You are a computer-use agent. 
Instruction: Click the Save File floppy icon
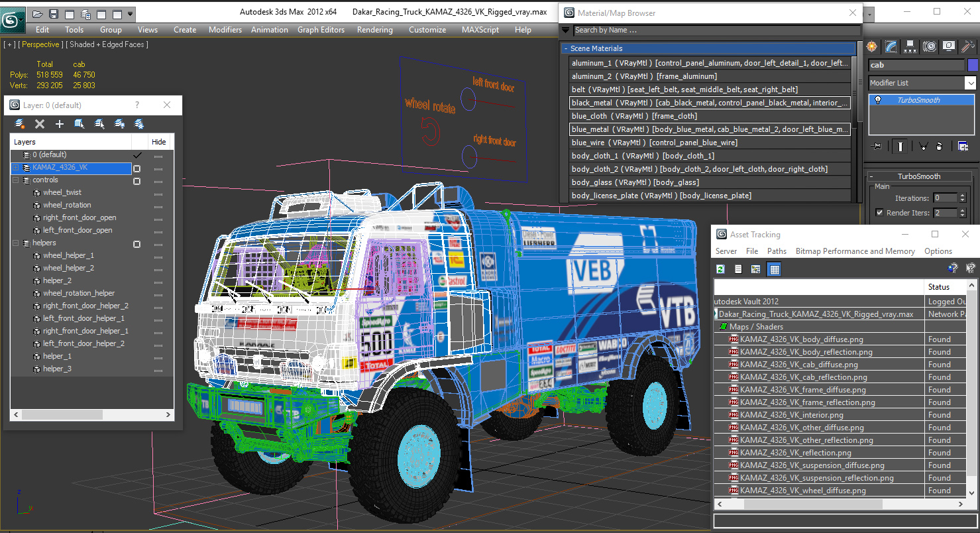pyautogui.click(x=54, y=13)
